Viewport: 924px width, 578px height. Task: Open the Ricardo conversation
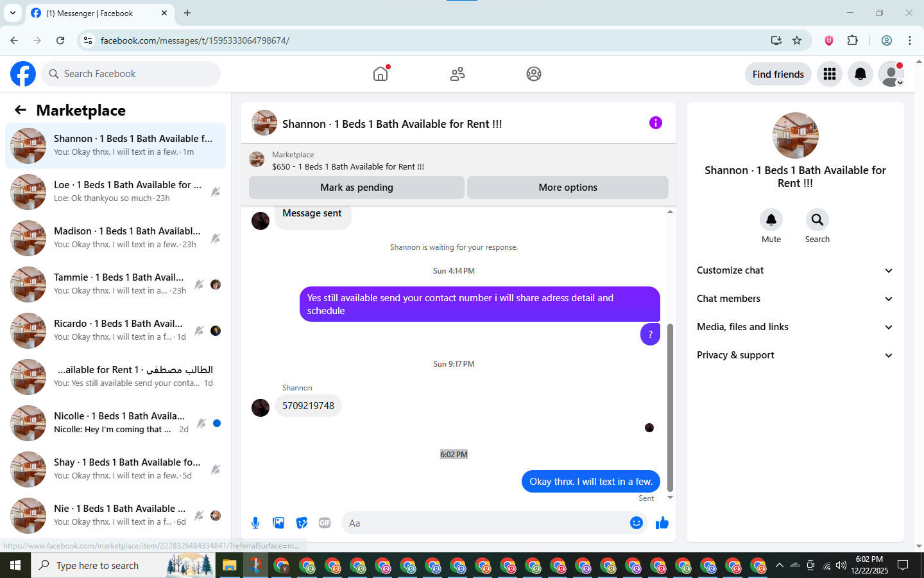(116, 331)
